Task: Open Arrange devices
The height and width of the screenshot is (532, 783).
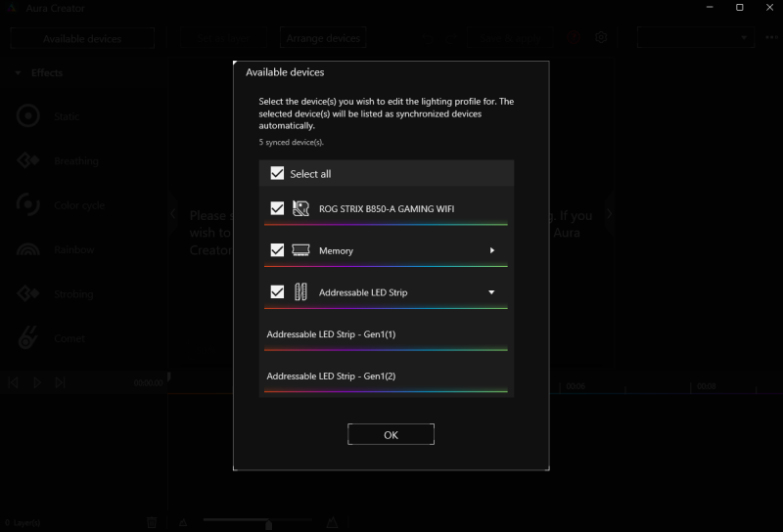Action: (323, 38)
